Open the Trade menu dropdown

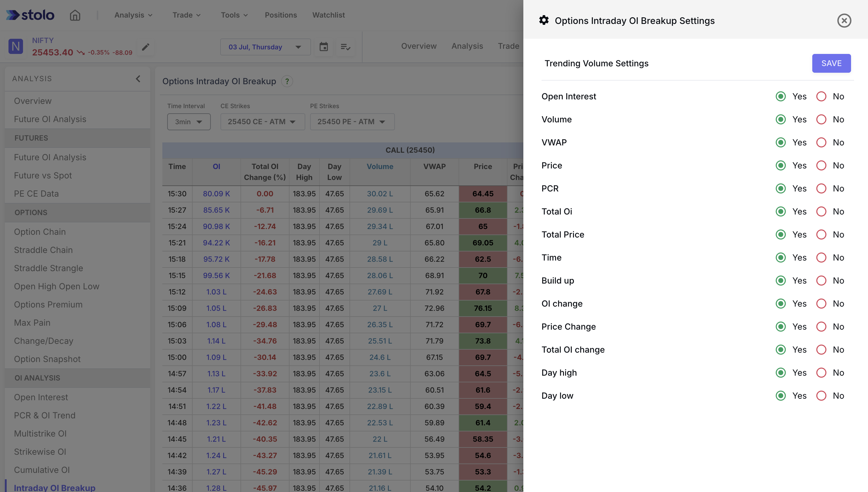(187, 15)
